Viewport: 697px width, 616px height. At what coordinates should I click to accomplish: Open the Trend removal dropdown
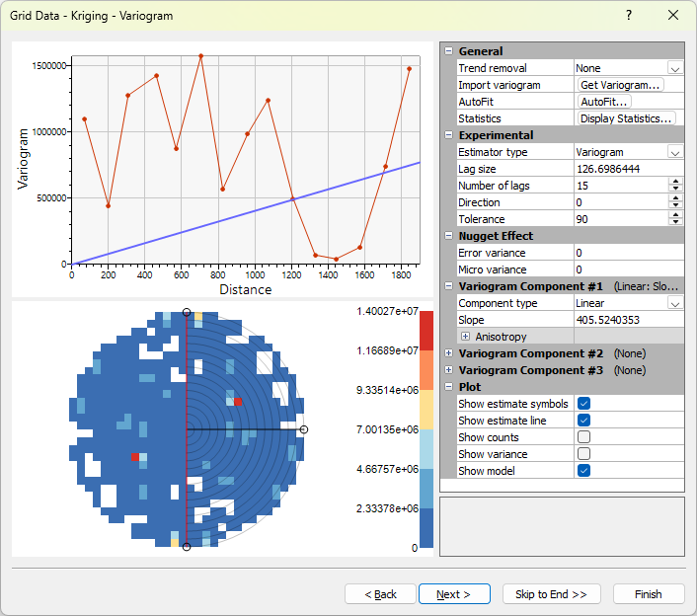675,68
